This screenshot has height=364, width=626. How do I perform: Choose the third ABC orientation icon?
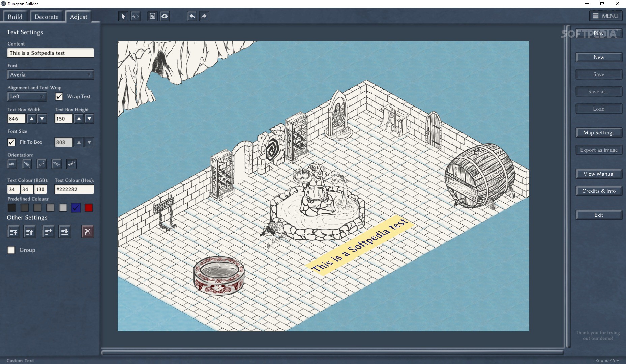[x=42, y=164]
